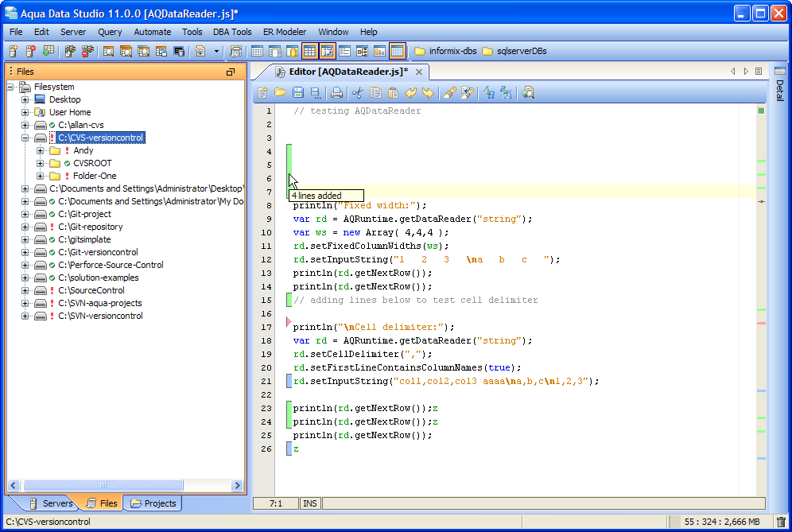
Task: Click the yellow database cylinder window icon
Action: click(292, 51)
